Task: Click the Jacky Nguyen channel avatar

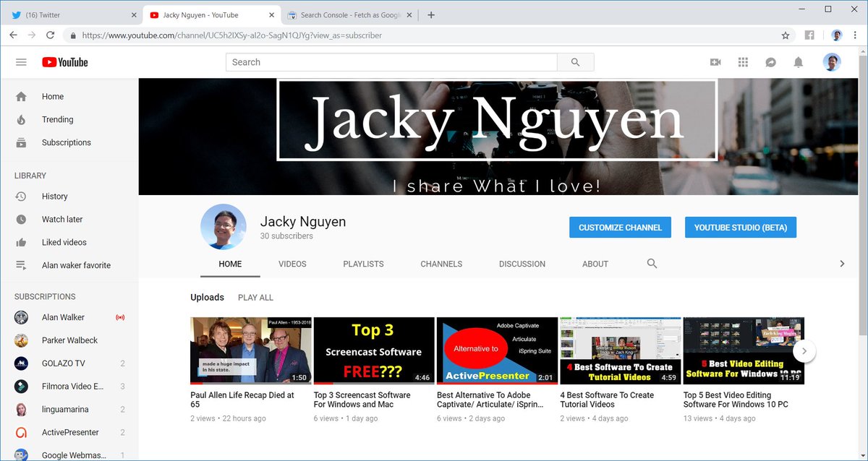Action: pos(224,227)
